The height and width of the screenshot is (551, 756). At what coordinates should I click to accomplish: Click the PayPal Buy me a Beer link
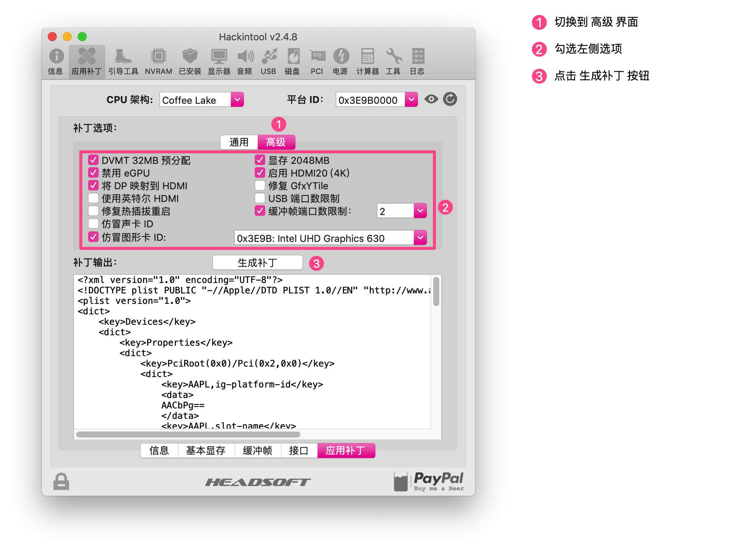point(428,481)
